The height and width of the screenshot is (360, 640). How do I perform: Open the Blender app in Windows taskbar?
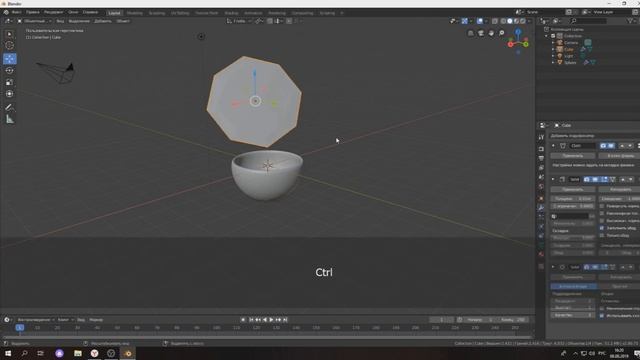(128, 353)
